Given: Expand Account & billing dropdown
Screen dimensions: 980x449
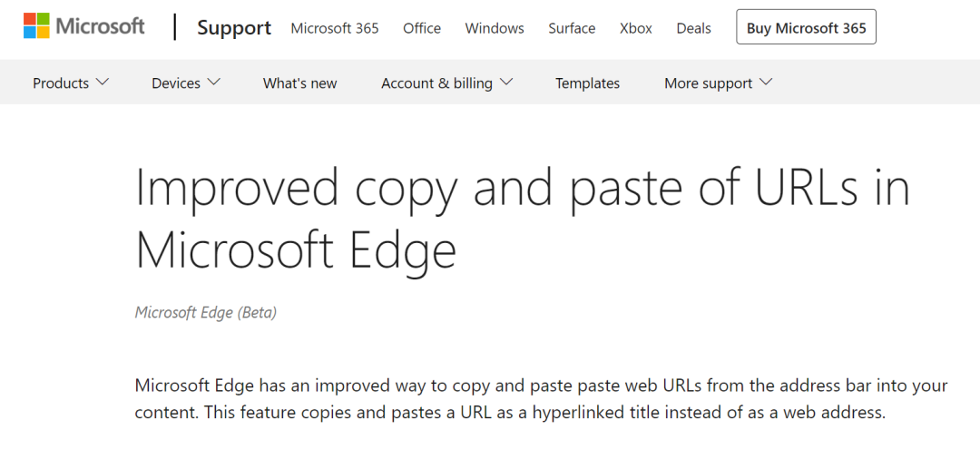Looking at the screenshot, I should click(447, 83).
